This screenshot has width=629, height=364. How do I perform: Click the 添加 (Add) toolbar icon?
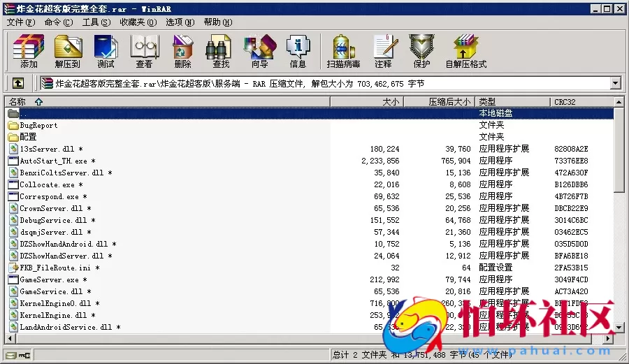coord(29,51)
